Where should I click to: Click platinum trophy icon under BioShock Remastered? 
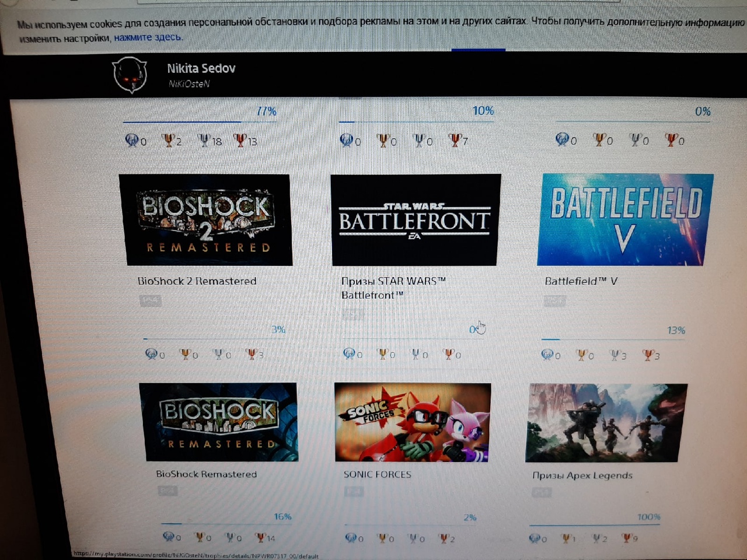click(x=169, y=536)
